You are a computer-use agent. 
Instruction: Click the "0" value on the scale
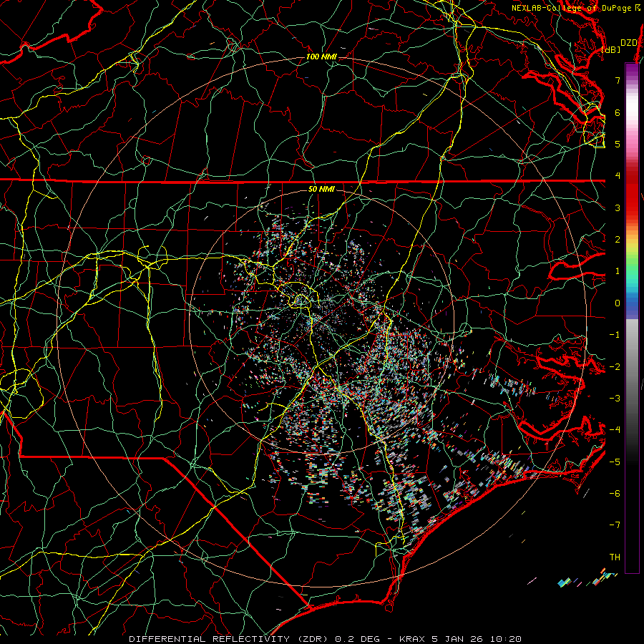(x=618, y=303)
